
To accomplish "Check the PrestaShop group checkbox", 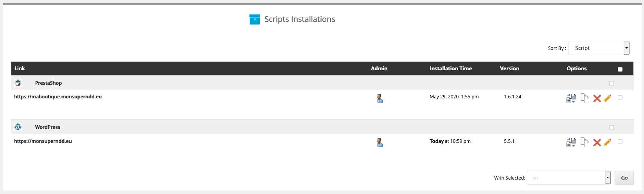I will tap(612, 83).
